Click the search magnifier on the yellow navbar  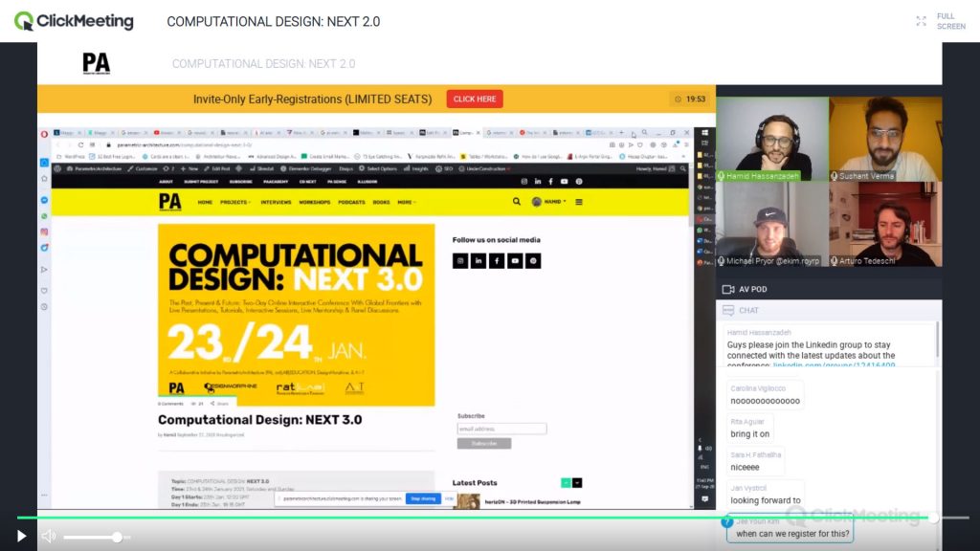click(x=516, y=202)
